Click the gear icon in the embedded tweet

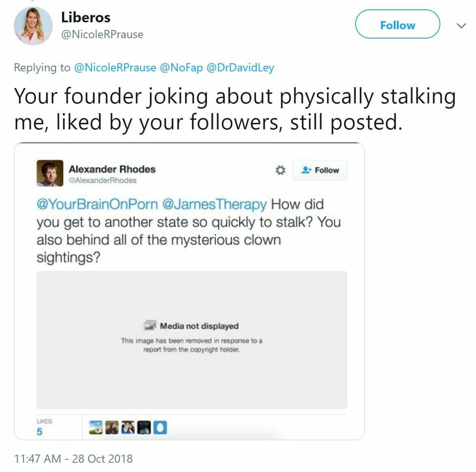pos(280,170)
